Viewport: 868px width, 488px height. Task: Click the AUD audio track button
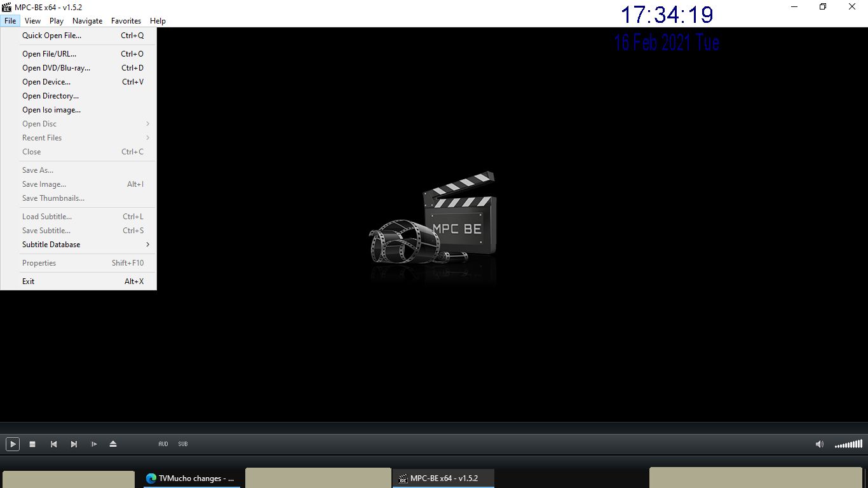pyautogui.click(x=163, y=444)
